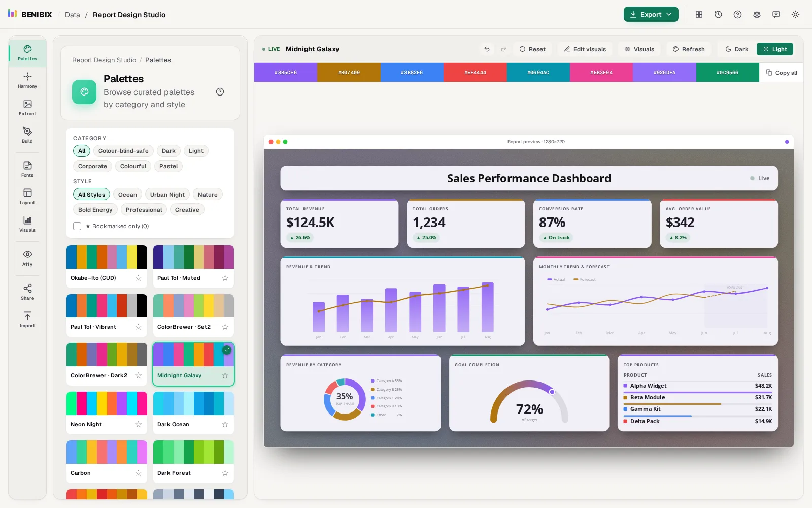Select the Carbon palette card
812x508 pixels.
coord(107,462)
